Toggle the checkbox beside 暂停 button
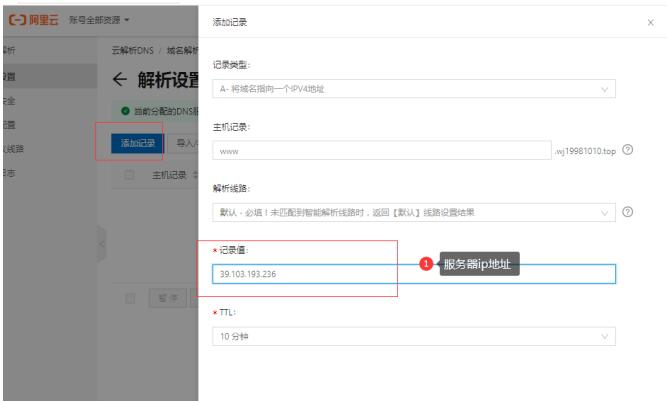The width and height of the screenshot is (667, 402). pyautogui.click(x=130, y=298)
